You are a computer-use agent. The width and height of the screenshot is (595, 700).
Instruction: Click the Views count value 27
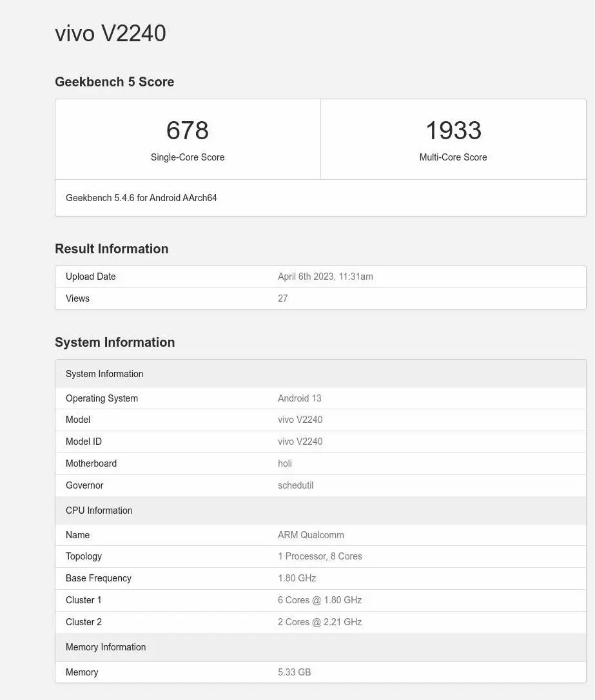(x=283, y=298)
